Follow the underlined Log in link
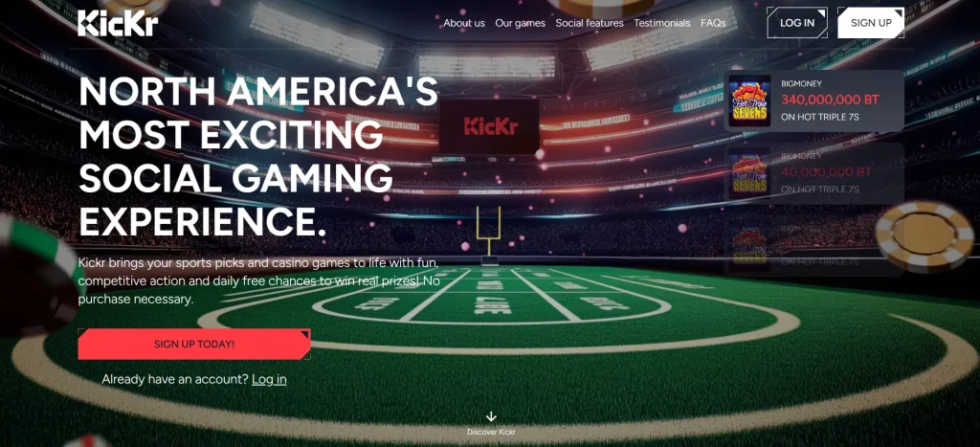The width and height of the screenshot is (980, 447). pyautogui.click(x=269, y=379)
